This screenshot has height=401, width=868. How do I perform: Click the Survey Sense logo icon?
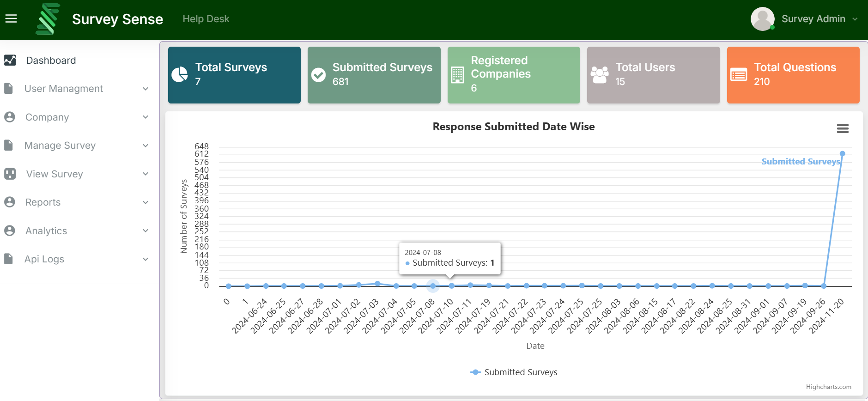pyautogui.click(x=48, y=19)
